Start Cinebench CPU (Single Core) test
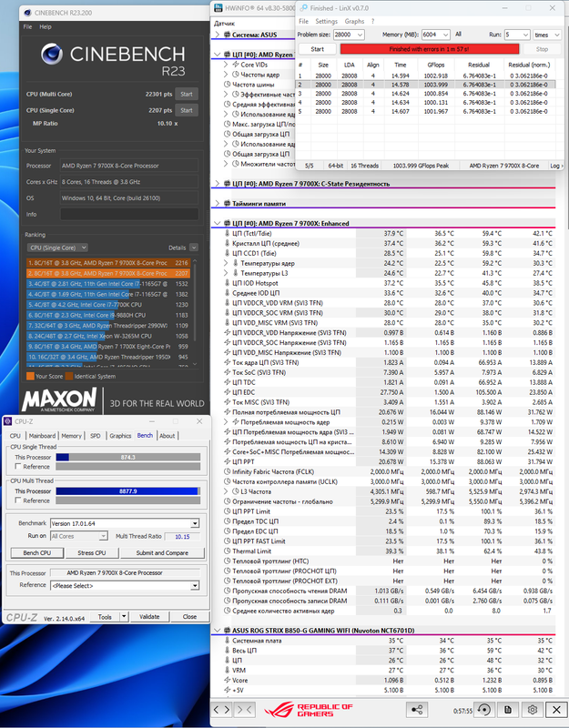Image resolution: width=569 pixels, height=728 pixels. 187,110
